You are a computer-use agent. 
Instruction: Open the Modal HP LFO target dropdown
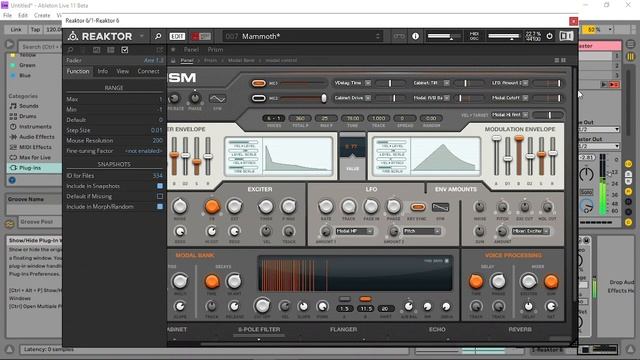coord(354,231)
